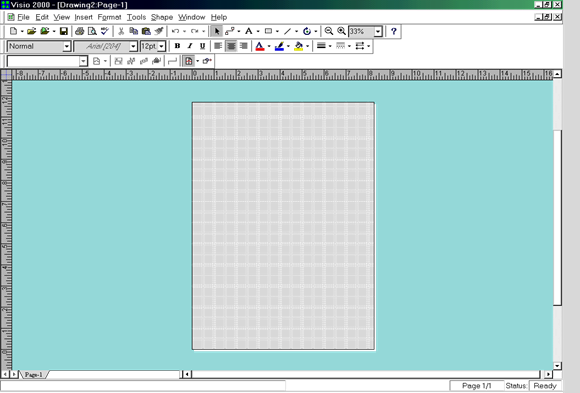Screen dimensions: 580x393
Task: Click the Open Stencil icon
Action: [x=45, y=31]
